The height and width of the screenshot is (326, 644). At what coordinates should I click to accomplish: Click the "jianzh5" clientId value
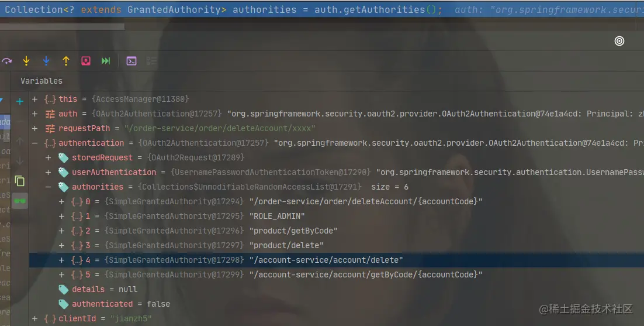click(x=130, y=318)
